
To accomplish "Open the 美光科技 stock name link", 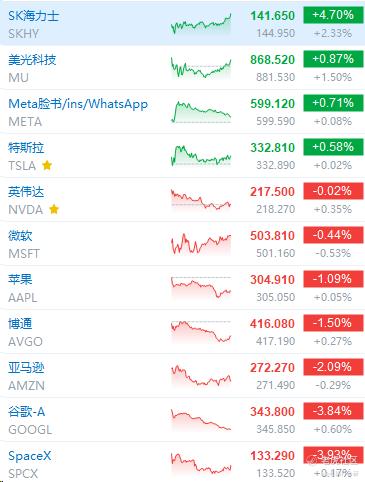I will [32, 60].
